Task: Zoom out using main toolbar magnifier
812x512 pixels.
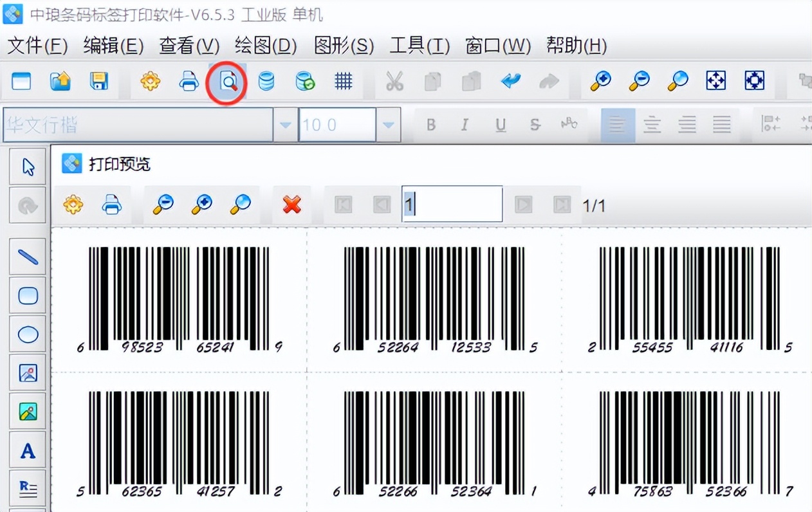Action: (x=639, y=81)
